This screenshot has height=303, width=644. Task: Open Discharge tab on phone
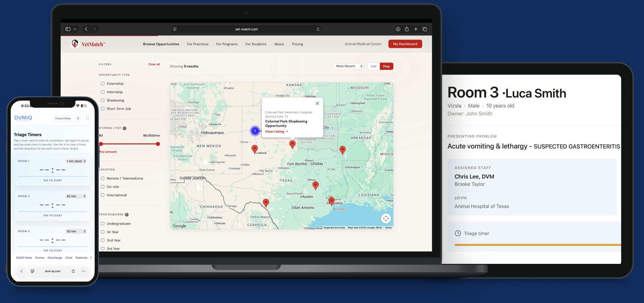click(55, 258)
